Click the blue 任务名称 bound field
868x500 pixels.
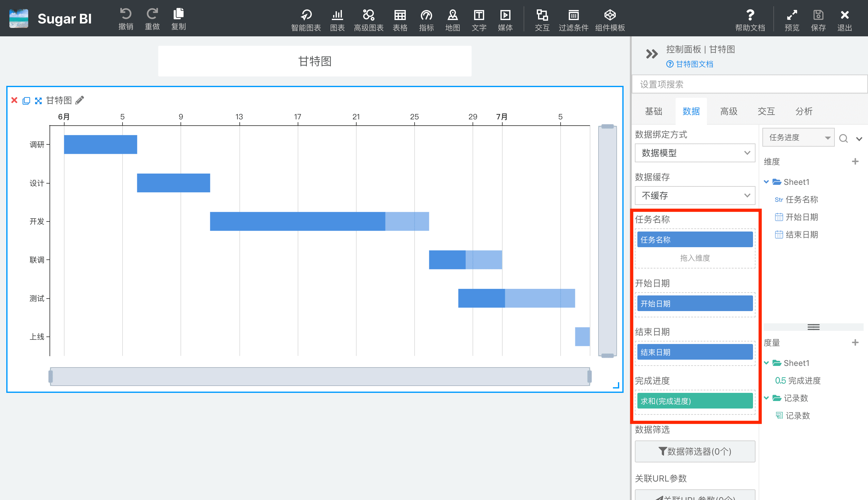695,239
